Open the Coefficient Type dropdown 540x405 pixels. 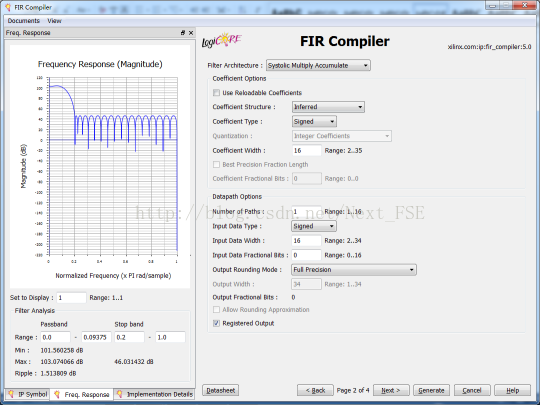(314, 121)
